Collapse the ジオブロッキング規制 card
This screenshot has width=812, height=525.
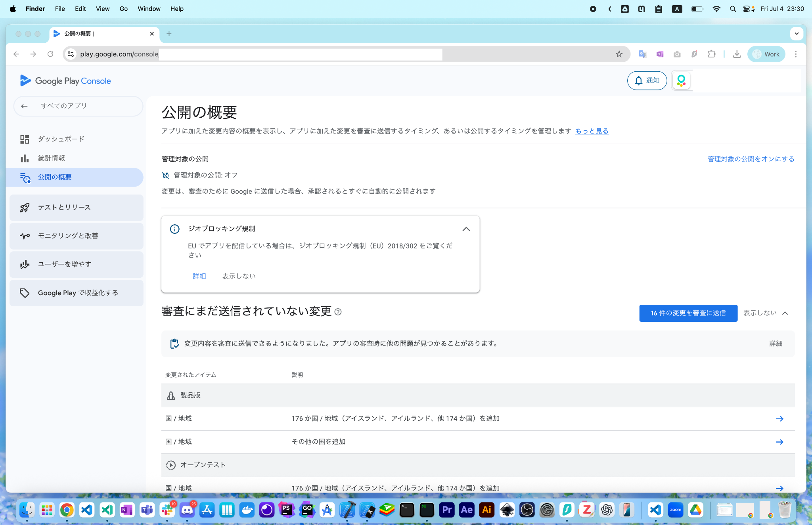(x=466, y=229)
